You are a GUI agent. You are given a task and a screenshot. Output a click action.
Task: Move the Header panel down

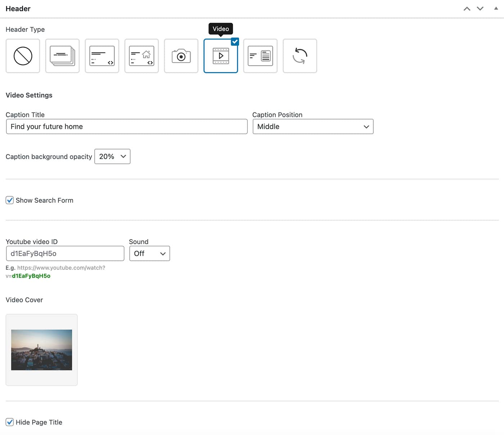(480, 9)
